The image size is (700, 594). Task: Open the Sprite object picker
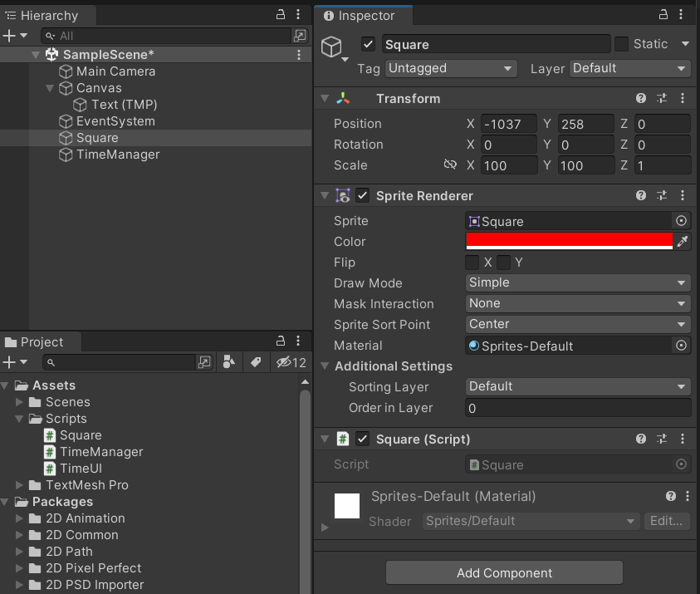click(681, 221)
